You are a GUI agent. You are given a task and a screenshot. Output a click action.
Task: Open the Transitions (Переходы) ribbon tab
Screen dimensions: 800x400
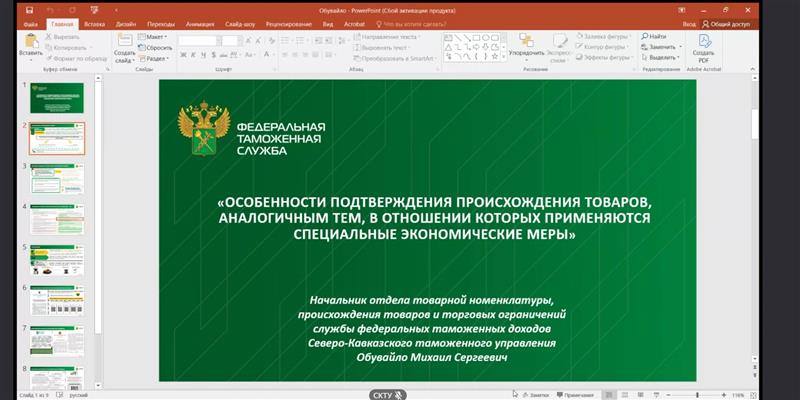[x=159, y=21]
